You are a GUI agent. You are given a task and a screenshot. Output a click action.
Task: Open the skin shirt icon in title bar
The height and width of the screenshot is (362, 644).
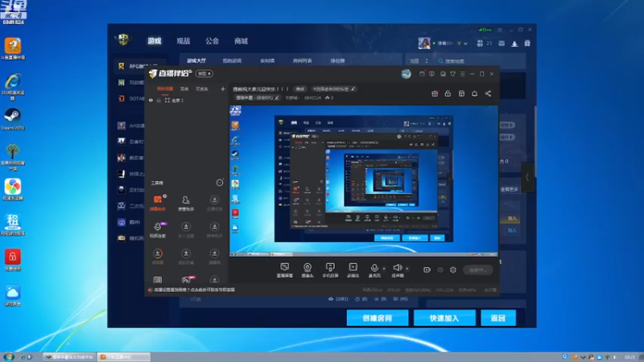click(452, 74)
